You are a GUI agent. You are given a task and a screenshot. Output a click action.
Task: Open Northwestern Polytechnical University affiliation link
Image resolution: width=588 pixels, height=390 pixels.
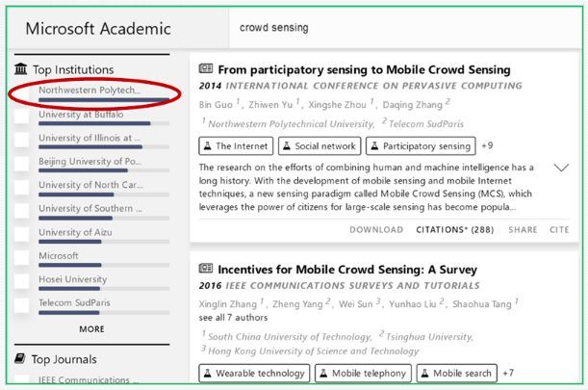(x=291, y=124)
